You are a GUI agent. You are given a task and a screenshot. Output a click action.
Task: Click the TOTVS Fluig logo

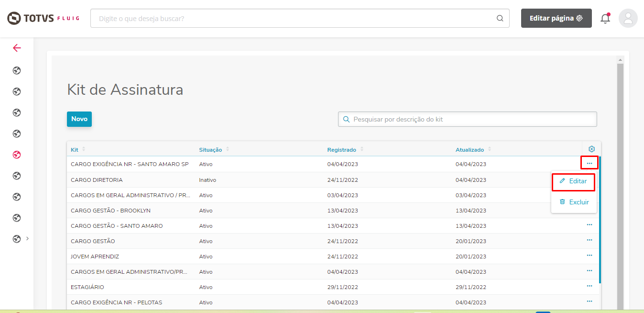43,18
